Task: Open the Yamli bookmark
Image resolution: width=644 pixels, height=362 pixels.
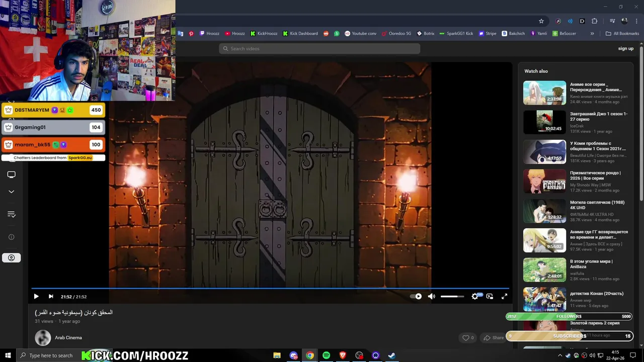Action: pyautogui.click(x=538, y=34)
